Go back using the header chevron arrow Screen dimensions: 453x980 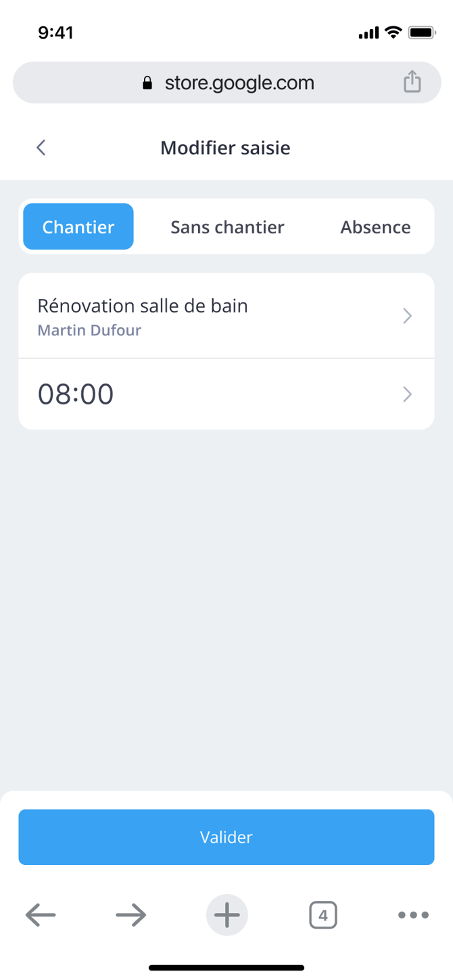(41, 147)
